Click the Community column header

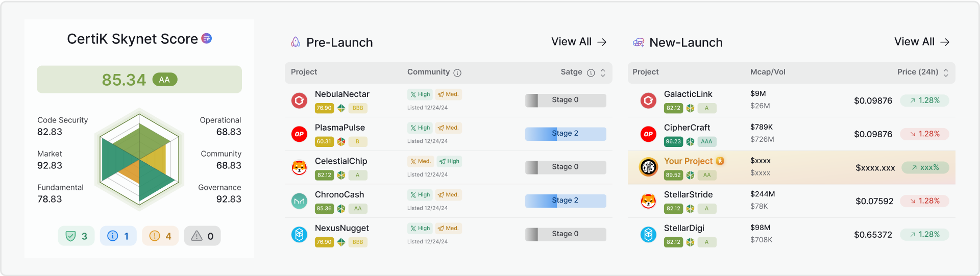coord(428,72)
